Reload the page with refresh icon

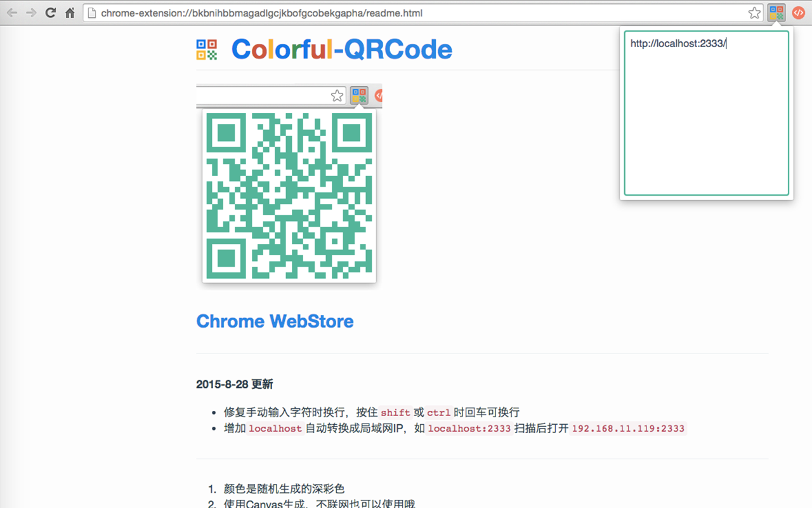tap(51, 13)
